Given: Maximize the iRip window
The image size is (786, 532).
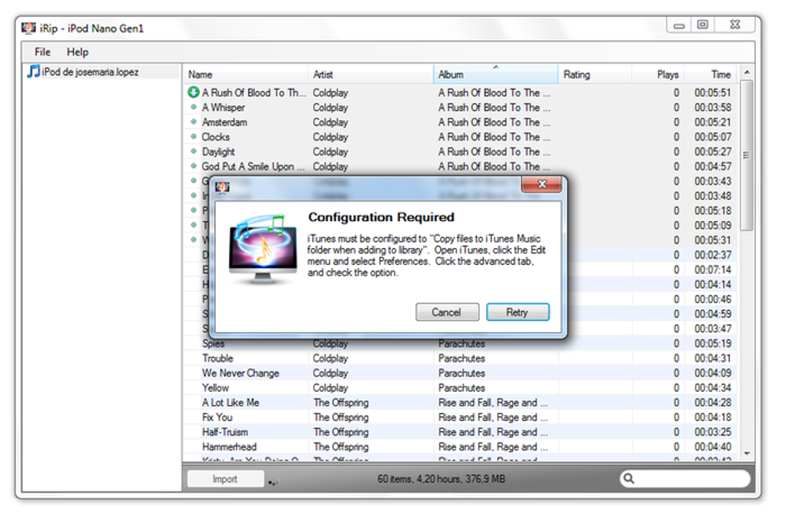Looking at the screenshot, I should click(x=703, y=25).
